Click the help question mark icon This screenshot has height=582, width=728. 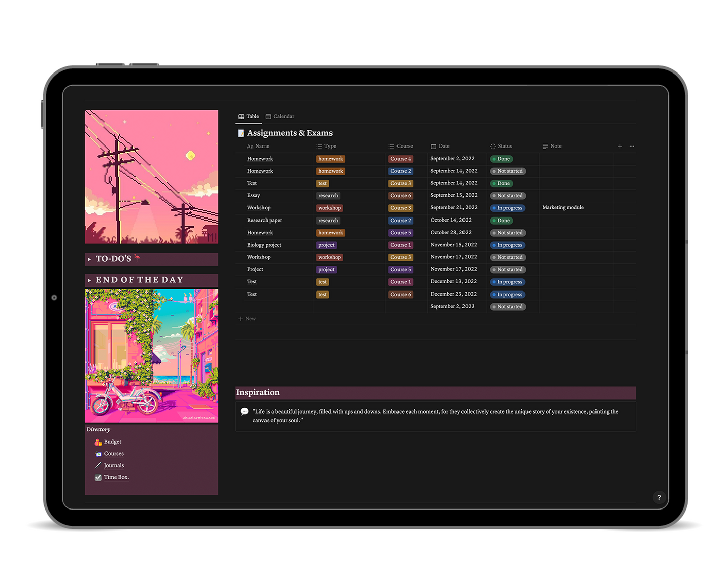pyautogui.click(x=659, y=498)
